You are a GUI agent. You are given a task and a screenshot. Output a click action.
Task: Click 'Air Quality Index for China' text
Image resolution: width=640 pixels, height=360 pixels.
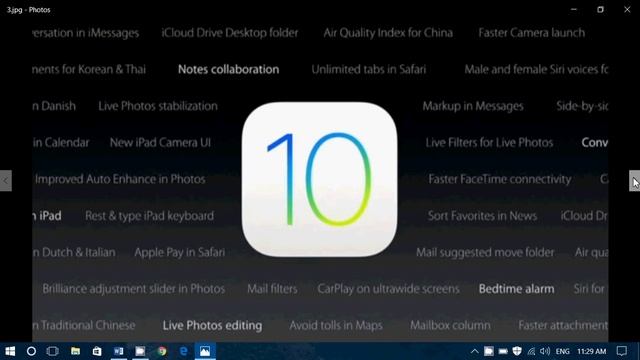(388, 33)
